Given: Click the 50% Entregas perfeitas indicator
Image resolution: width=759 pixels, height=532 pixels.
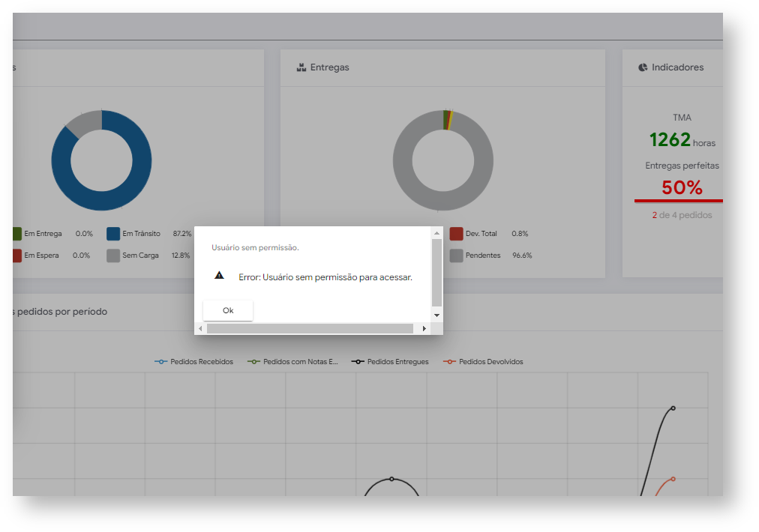Looking at the screenshot, I should coord(682,187).
